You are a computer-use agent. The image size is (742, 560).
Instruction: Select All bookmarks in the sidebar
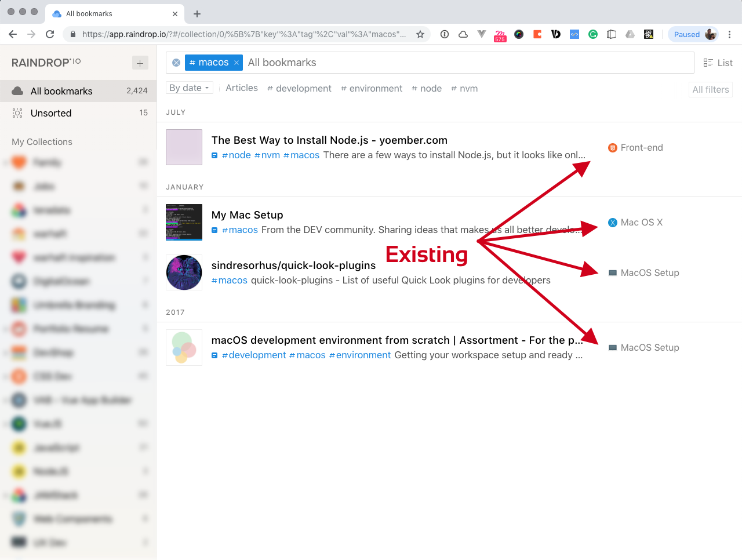coord(78,91)
